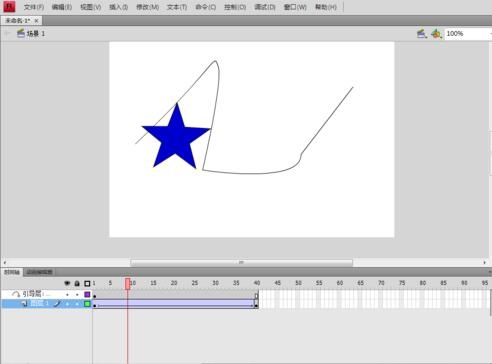Screen dimensions: 492x364
Task: Open the 视图(V) menu
Action: coord(91,7)
